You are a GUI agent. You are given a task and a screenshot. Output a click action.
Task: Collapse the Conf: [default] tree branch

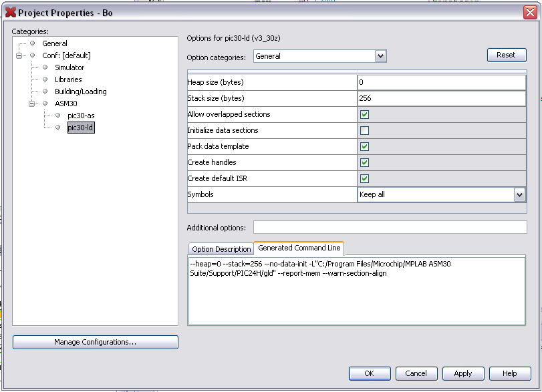[x=19, y=55]
